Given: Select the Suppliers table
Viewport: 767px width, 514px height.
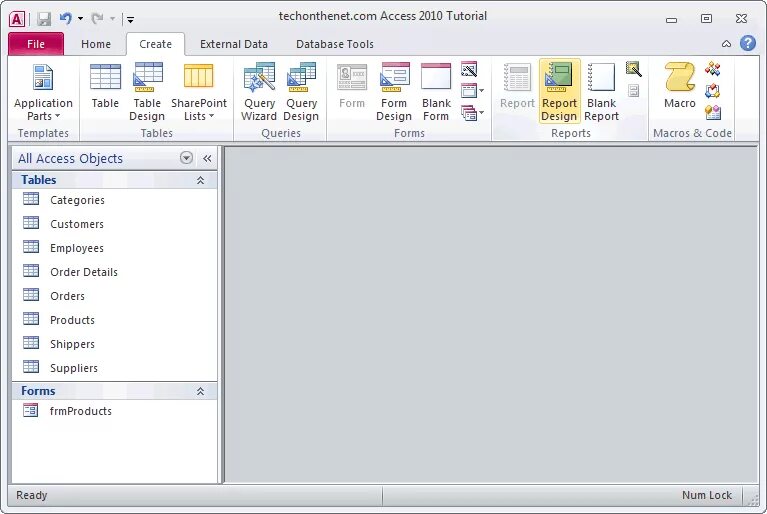Looking at the screenshot, I should tap(114, 368).
